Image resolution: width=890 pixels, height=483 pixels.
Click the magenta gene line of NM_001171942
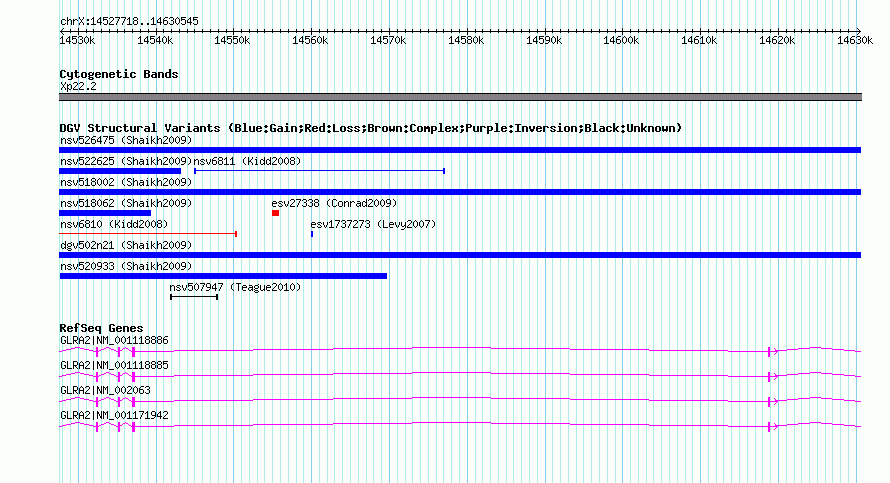pyautogui.click(x=460, y=426)
